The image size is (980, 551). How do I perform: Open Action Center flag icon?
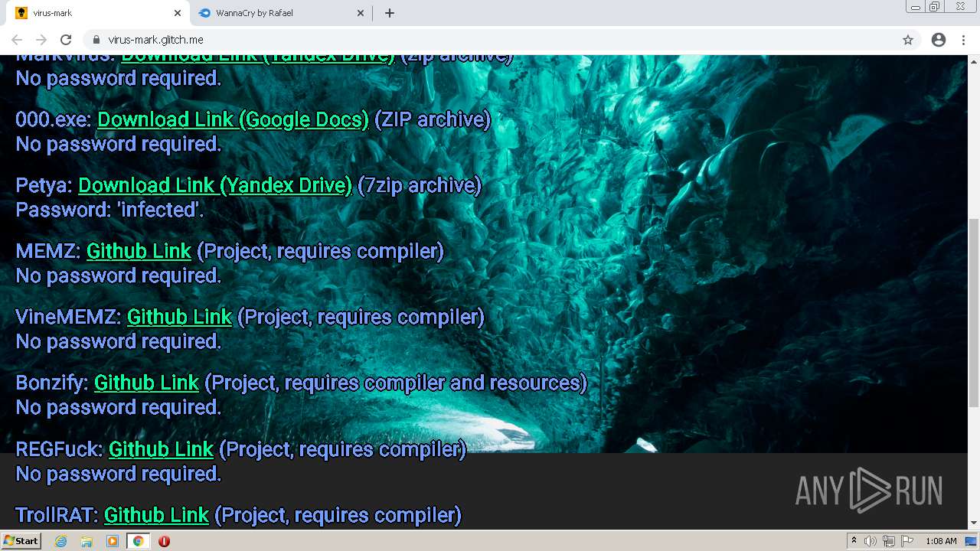click(907, 541)
